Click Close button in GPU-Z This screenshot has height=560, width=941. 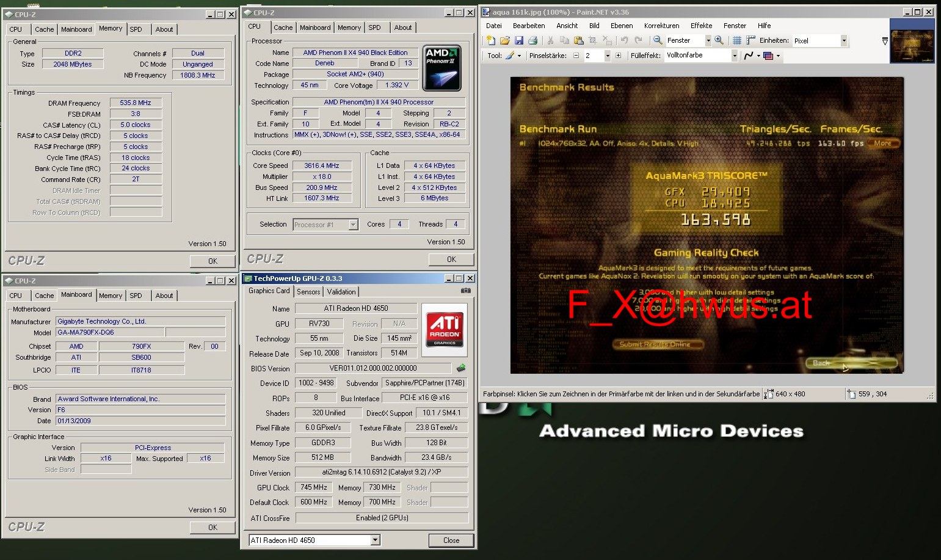[451, 540]
